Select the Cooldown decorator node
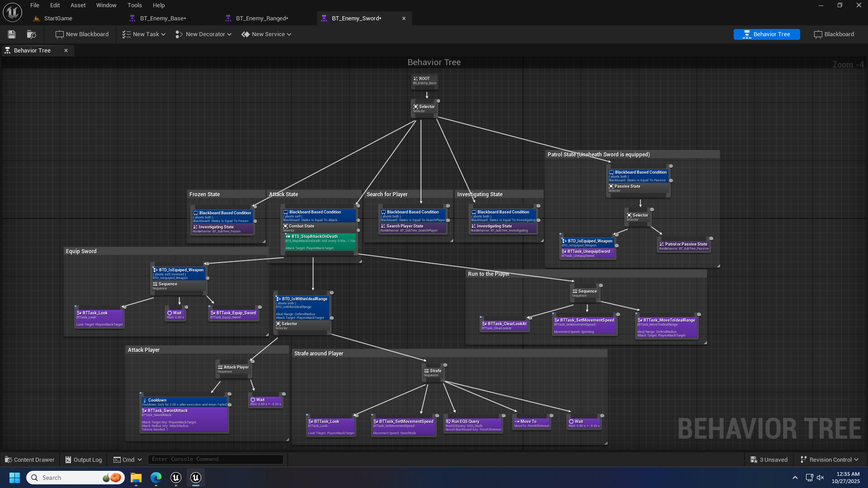Screen dimensions: 868x488 pyautogui.click(x=184, y=402)
